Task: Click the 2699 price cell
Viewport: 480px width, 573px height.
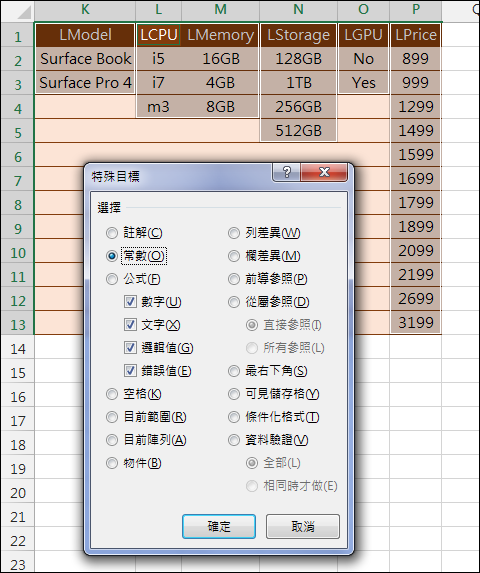Action: click(x=416, y=299)
